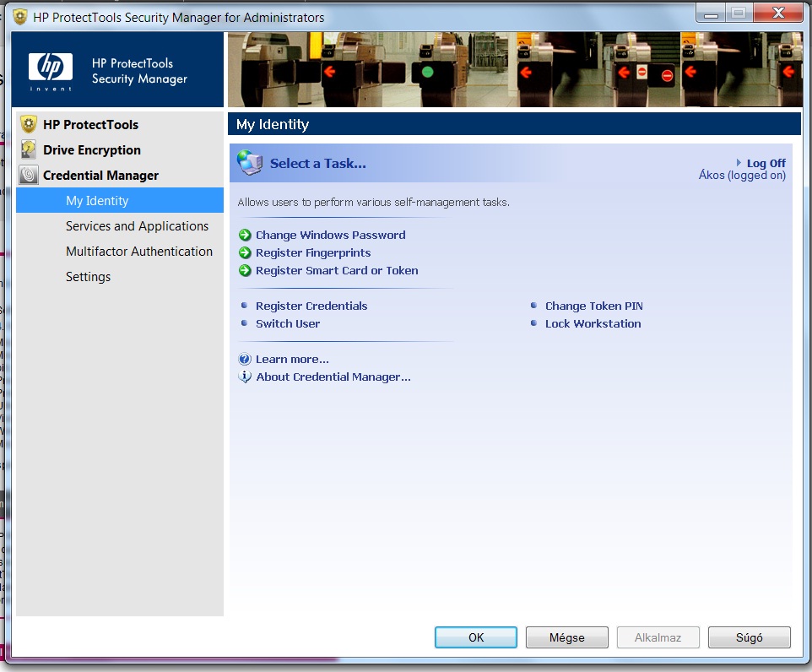Screen dimensions: 812x672
Task: Open Credential Manager Settings
Action: 88,277
